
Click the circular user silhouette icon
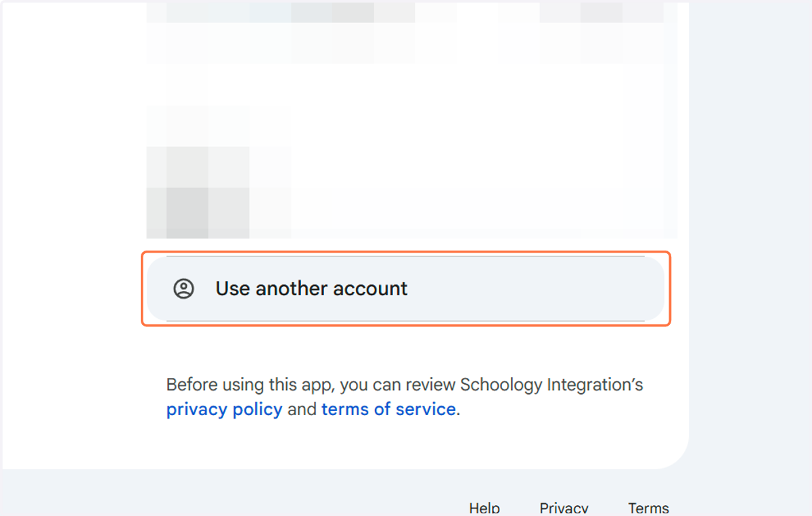183,288
